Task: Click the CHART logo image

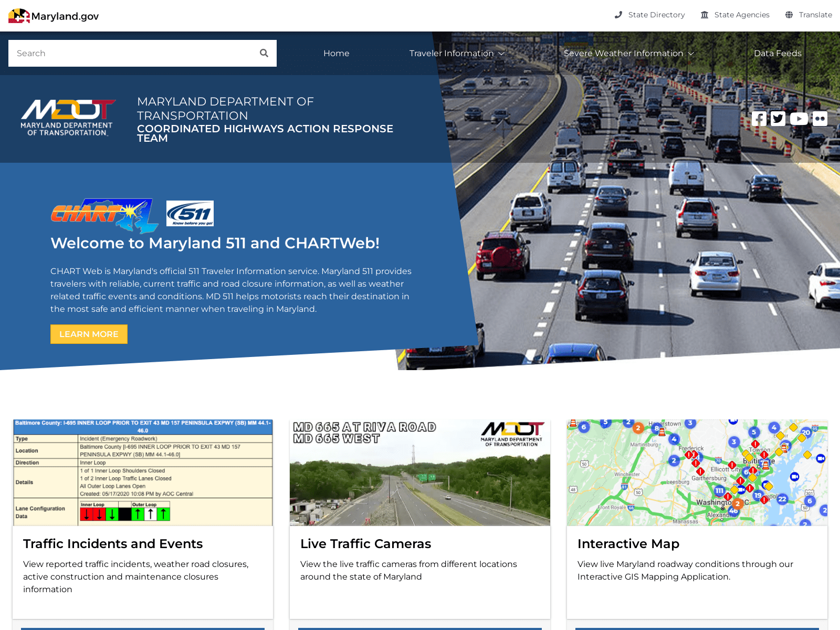Action: 104,215
